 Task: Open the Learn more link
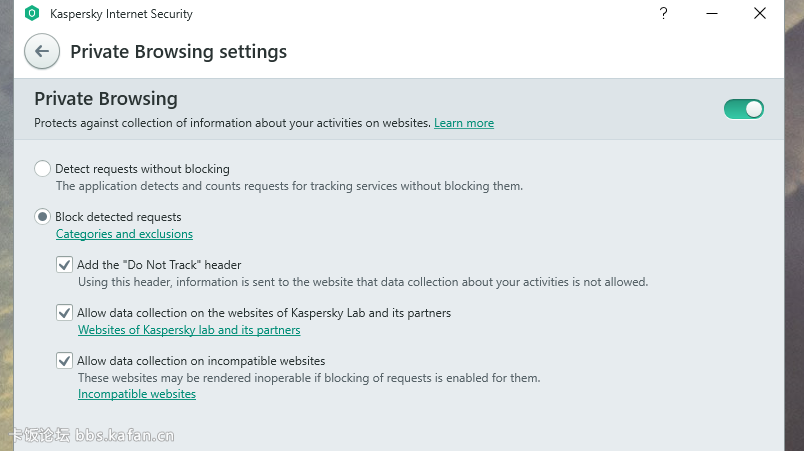[464, 123]
